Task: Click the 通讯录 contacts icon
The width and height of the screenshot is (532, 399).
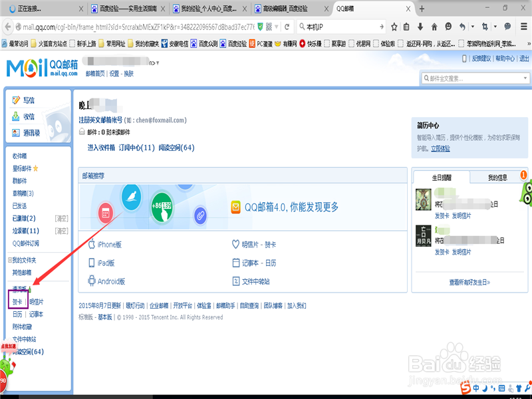Action: (15, 132)
